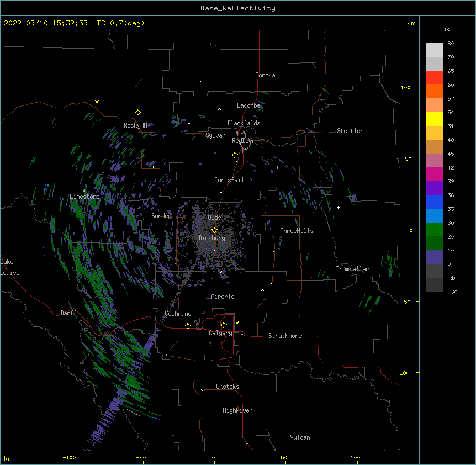Click the RockyMH label

click(x=135, y=125)
